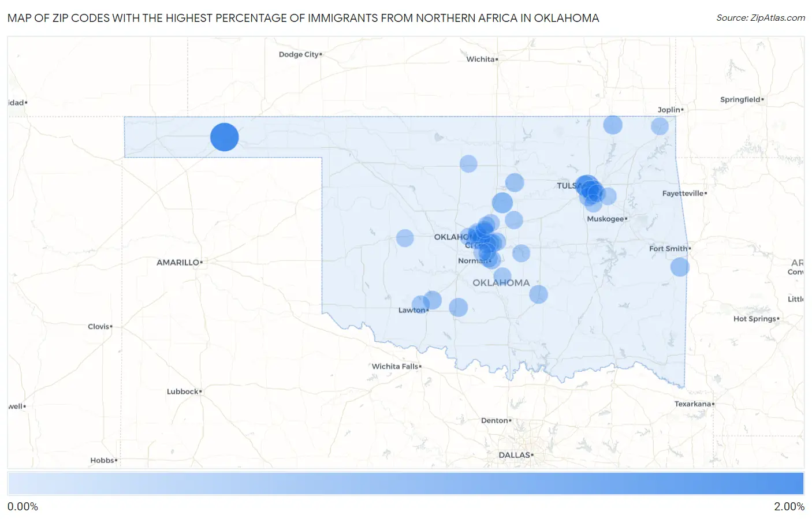Click the bubble near Fort Smith border
This screenshot has height=519, width=812.
click(680, 267)
